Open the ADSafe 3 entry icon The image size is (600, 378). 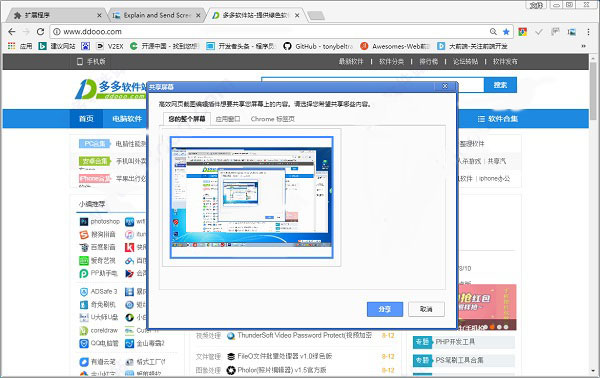click(84, 292)
